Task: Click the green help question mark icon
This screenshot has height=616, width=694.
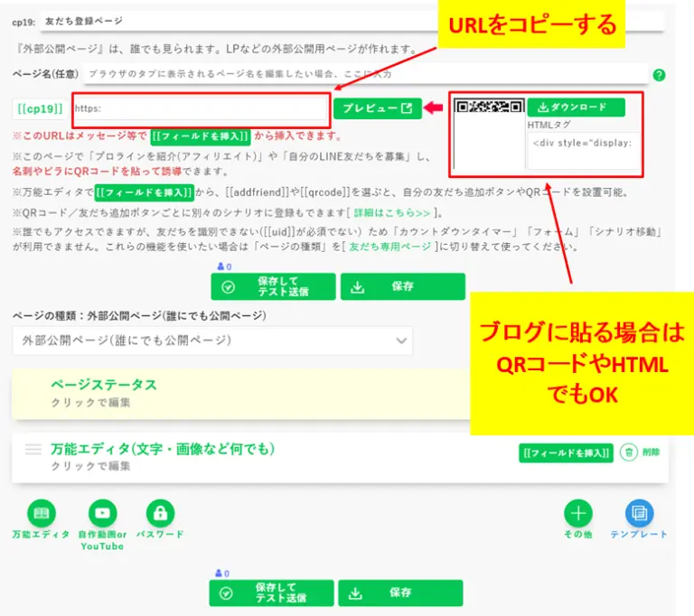Action: click(659, 75)
